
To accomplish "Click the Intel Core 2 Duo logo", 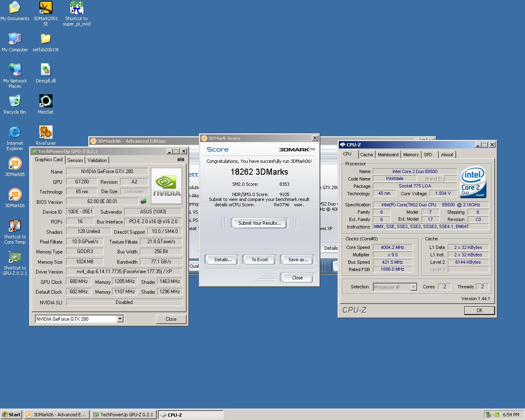I will (473, 182).
